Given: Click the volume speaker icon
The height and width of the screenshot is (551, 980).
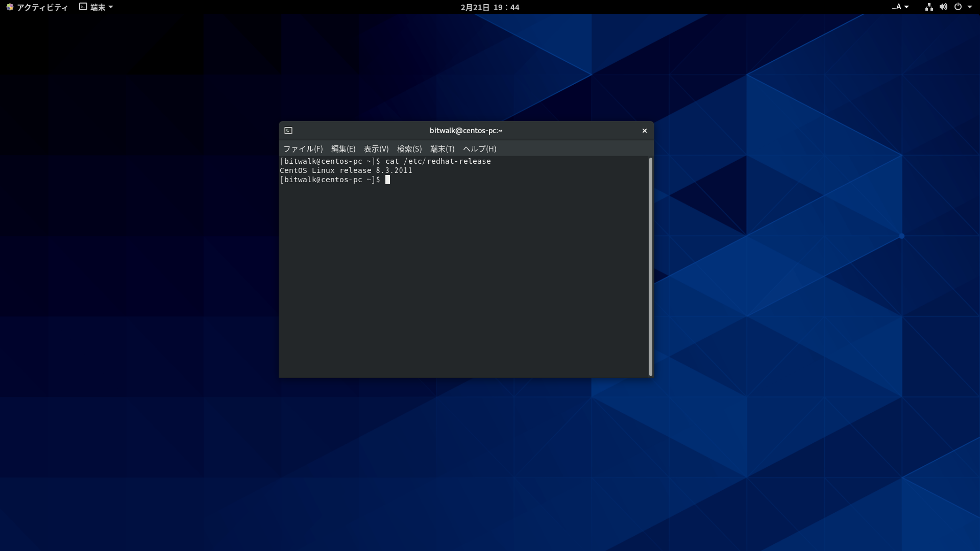Looking at the screenshot, I should pyautogui.click(x=943, y=7).
